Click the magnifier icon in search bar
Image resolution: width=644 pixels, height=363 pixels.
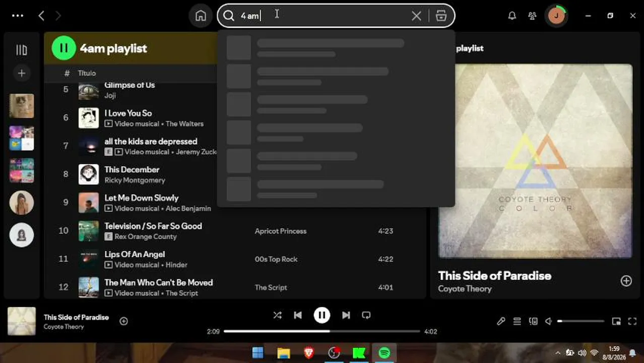[x=229, y=16]
